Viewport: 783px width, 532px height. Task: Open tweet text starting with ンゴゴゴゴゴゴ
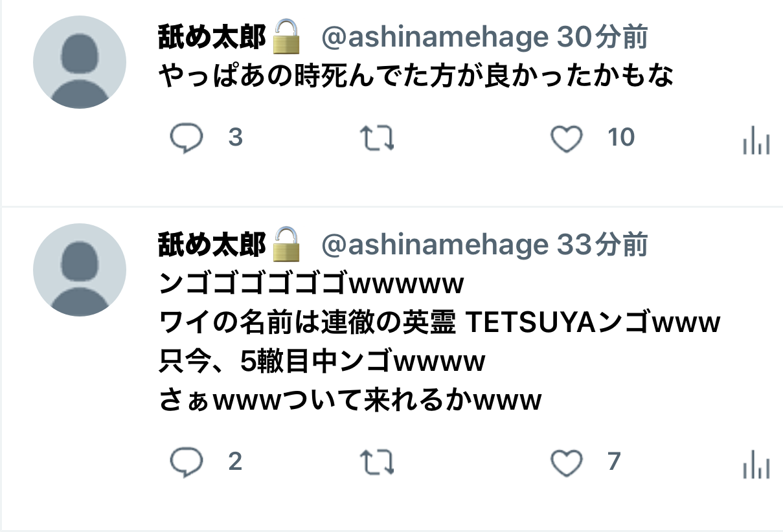(440, 342)
